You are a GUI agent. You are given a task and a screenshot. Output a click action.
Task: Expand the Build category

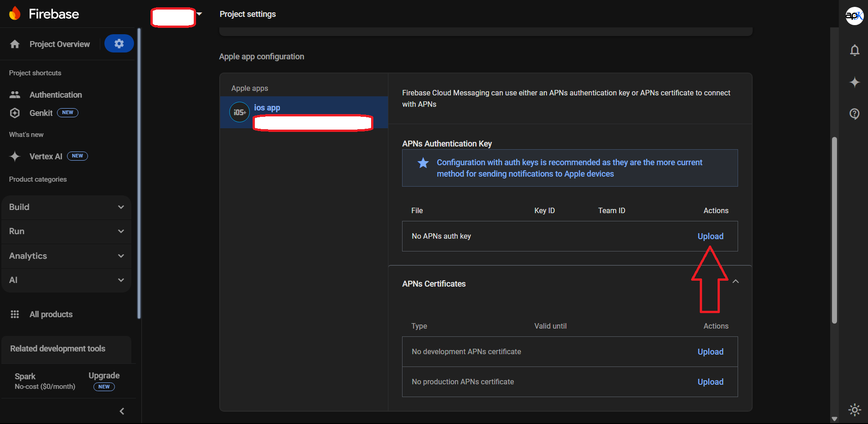(67, 207)
